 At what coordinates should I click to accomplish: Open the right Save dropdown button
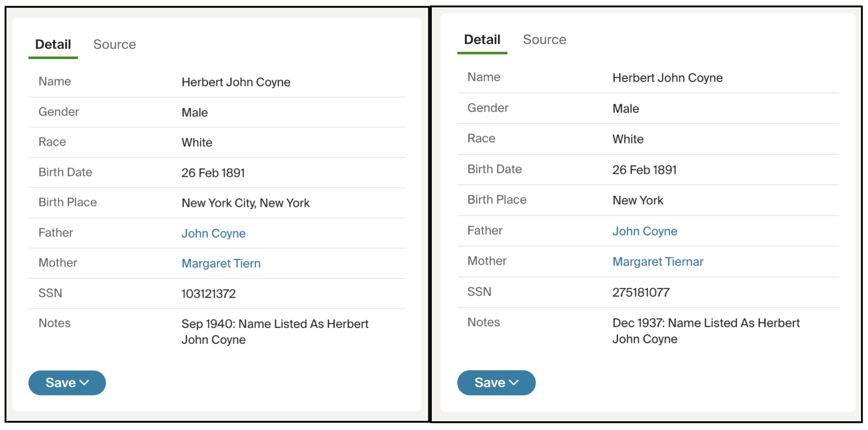[x=496, y=383]
